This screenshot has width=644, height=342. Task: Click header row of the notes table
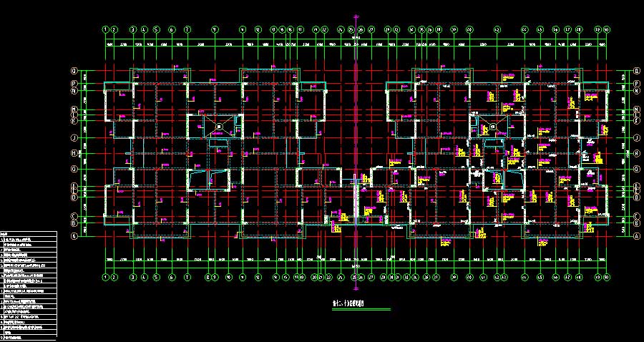coord(27,234)
